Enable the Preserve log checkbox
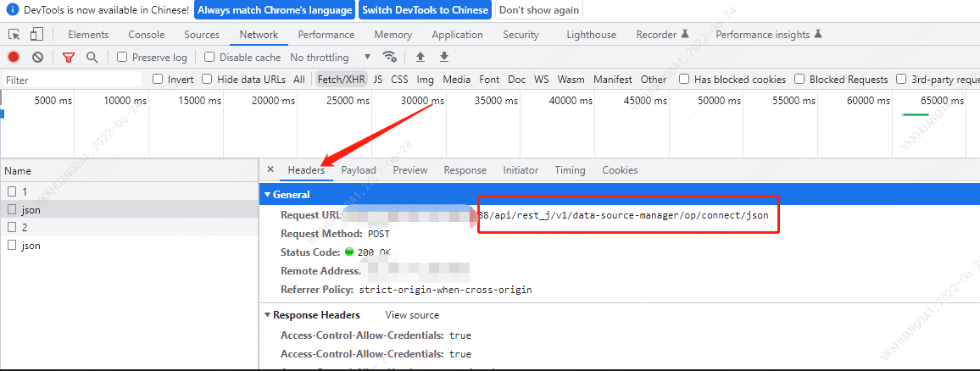This screenshot has width=980, height=371. 122,58
